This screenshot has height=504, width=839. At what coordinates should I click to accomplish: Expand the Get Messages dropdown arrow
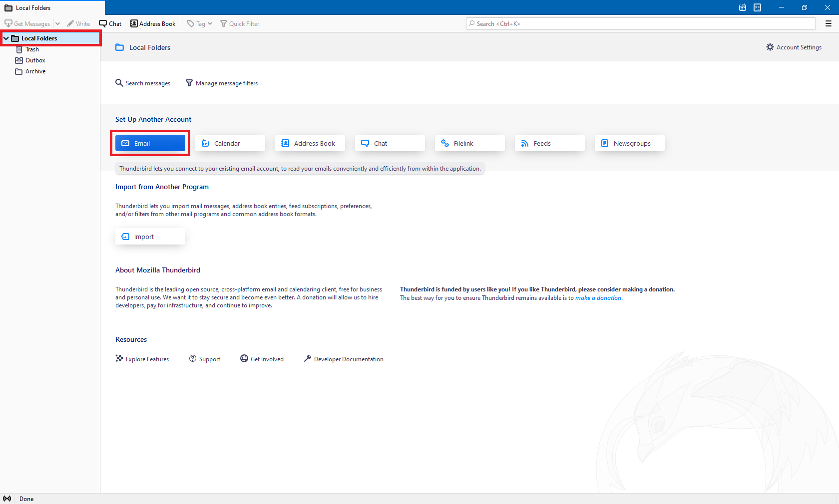click(57, 23)
